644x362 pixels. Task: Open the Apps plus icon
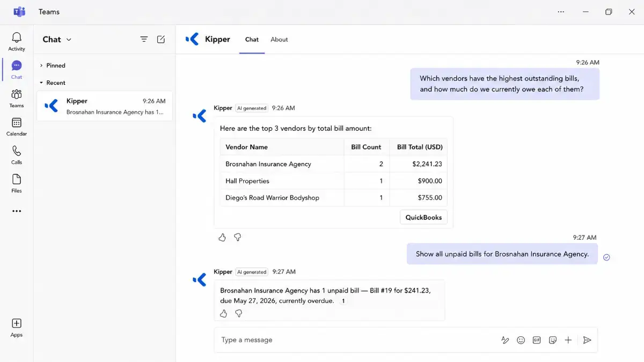coord(17,323)
